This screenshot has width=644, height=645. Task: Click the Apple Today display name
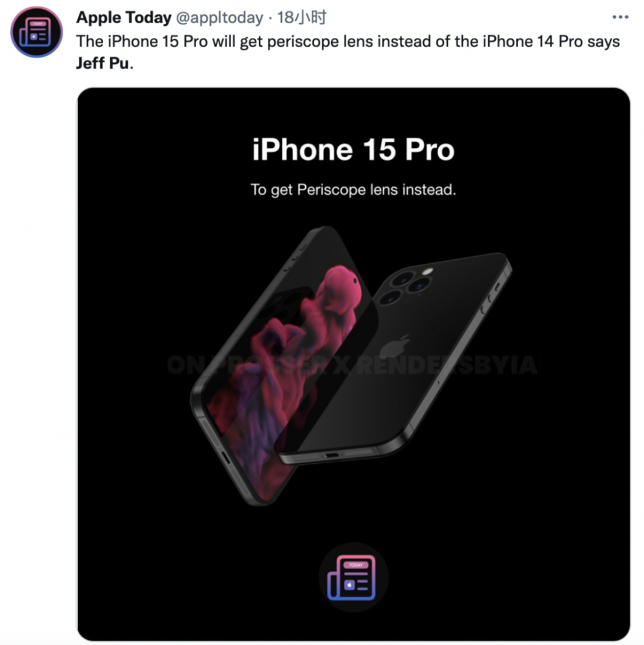(124, 17)
